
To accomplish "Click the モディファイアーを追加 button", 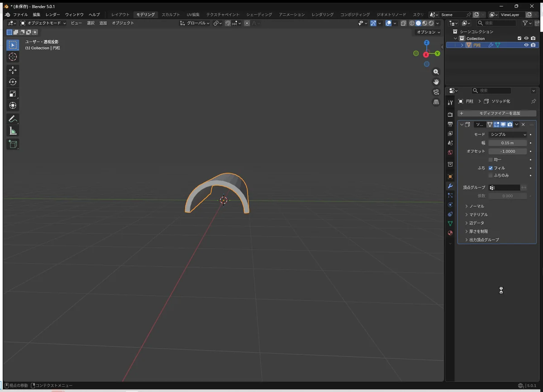I will click(x=497, y=113).
